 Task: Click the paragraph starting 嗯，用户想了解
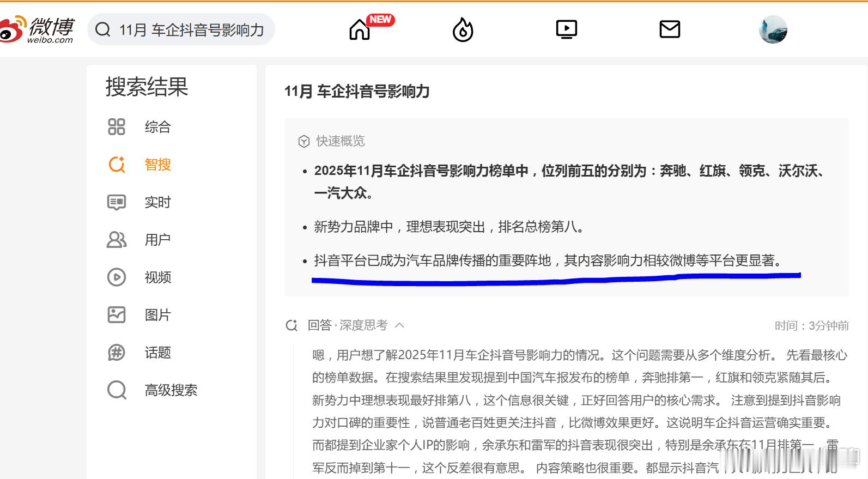pos(580,411)
